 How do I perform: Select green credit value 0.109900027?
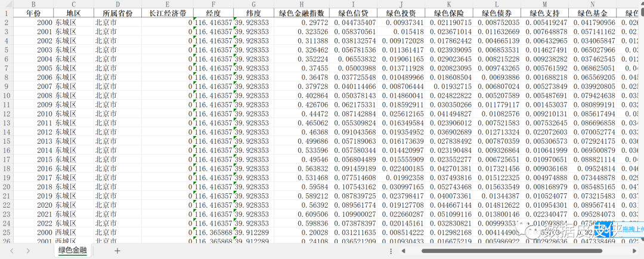point(353,214)
